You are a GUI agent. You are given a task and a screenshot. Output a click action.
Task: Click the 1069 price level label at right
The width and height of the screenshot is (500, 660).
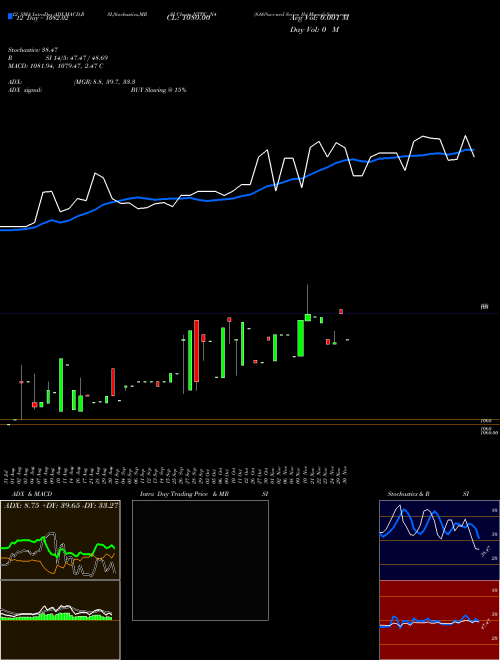(484, 420)
